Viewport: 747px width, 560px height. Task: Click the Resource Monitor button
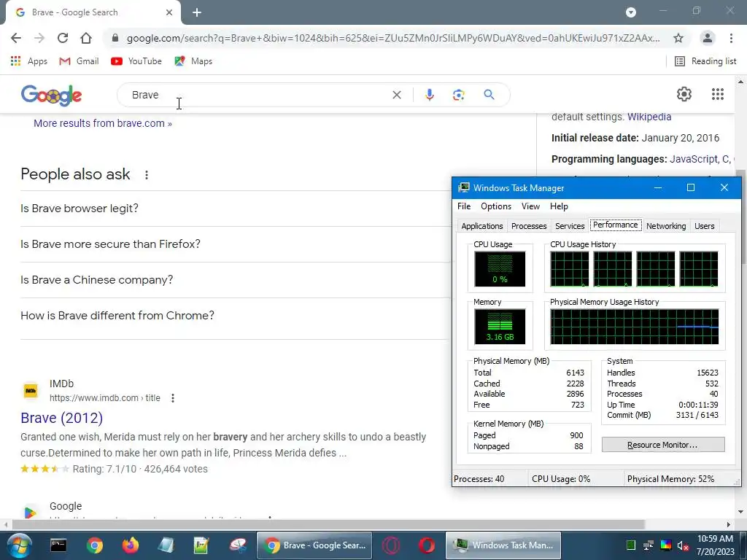(663, 445)
